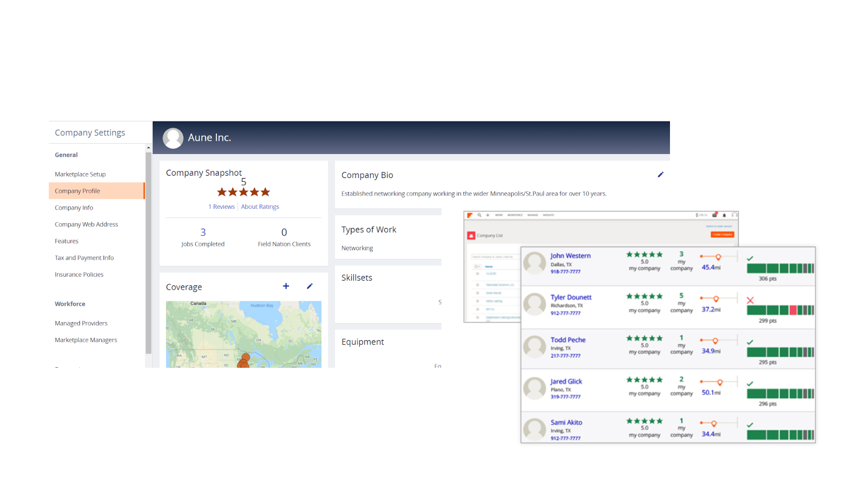
Task: Click the red X mark for Tyler Dounett
Action: pyautogui.click(x=750, y=300)
